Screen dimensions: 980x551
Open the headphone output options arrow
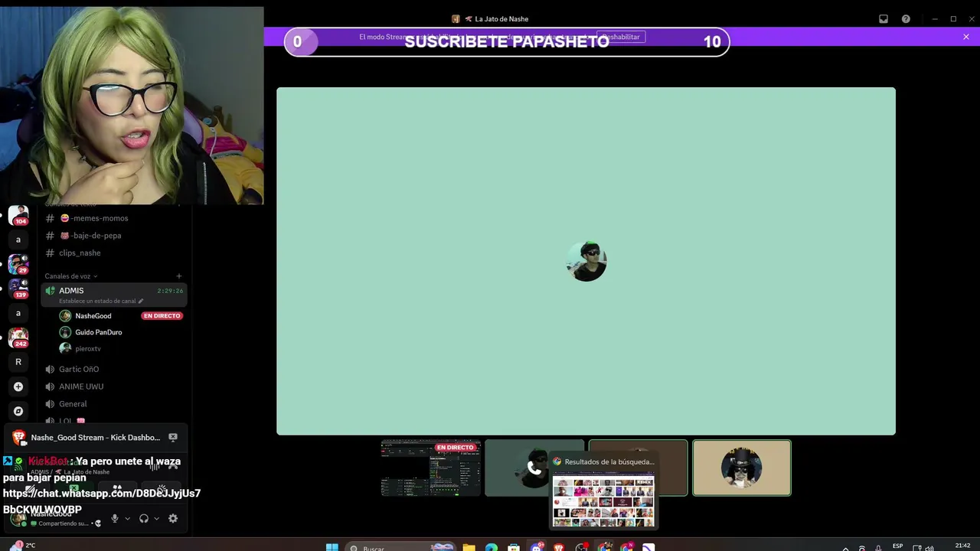pyautogui.click(x=156, y=518)
